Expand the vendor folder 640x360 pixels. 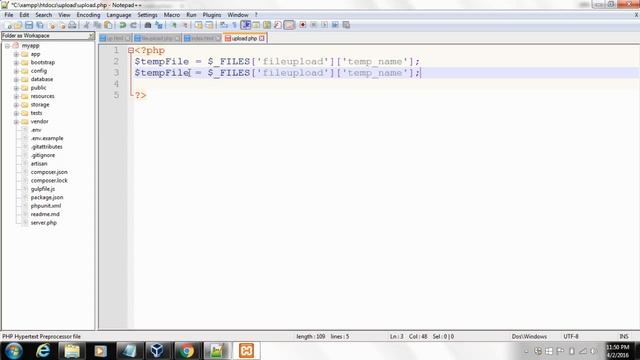(16, 122)
